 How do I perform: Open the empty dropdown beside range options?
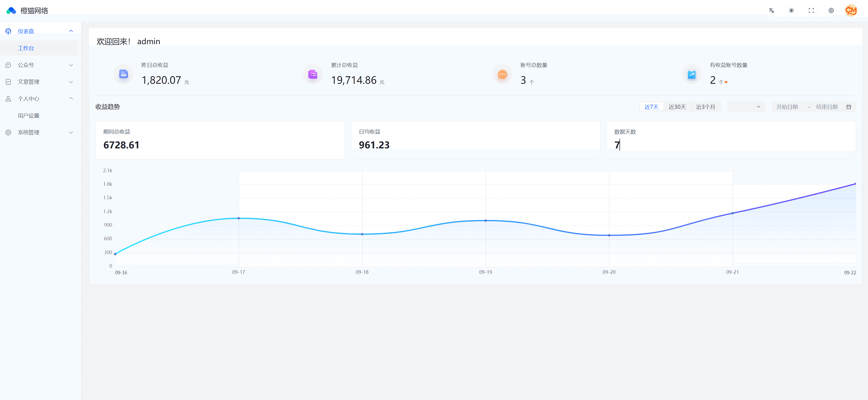[746, 107]
